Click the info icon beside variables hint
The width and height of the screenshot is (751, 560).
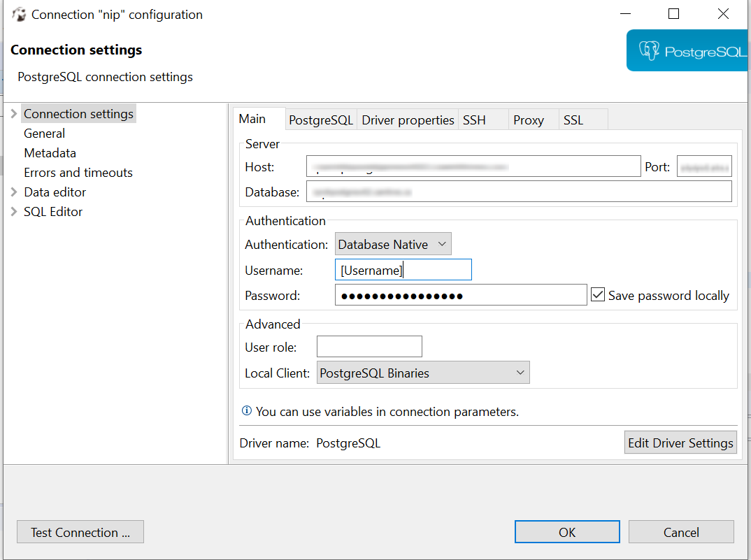click(x=246, y=412)
